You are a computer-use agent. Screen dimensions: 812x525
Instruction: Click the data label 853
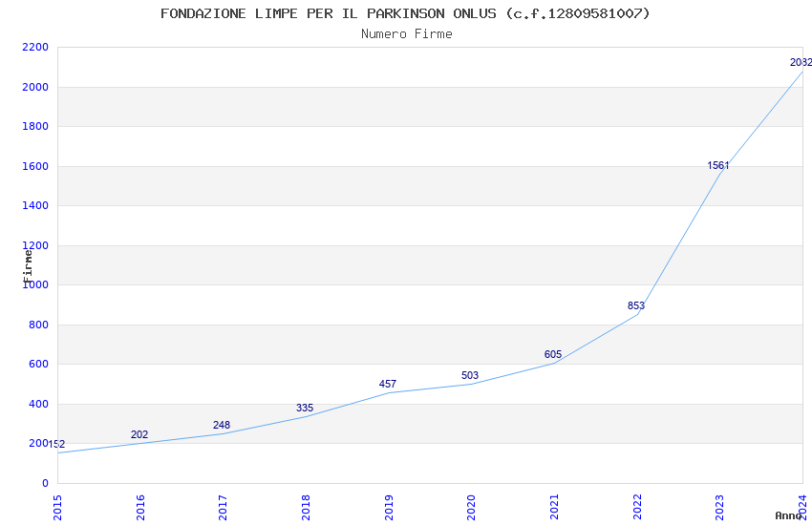[636, 305]
